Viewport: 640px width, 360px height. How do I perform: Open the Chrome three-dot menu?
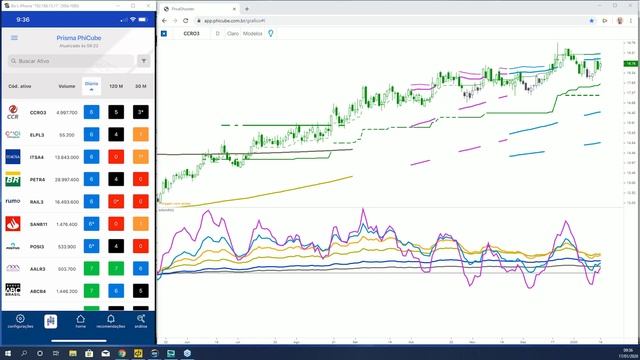pyautogui.click(x=631, y=20)
